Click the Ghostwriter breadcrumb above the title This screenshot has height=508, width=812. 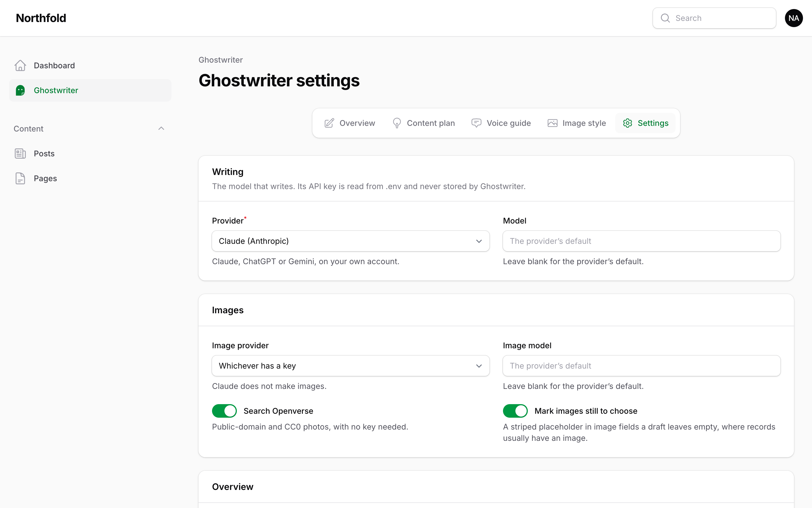[x=220, y=60]
